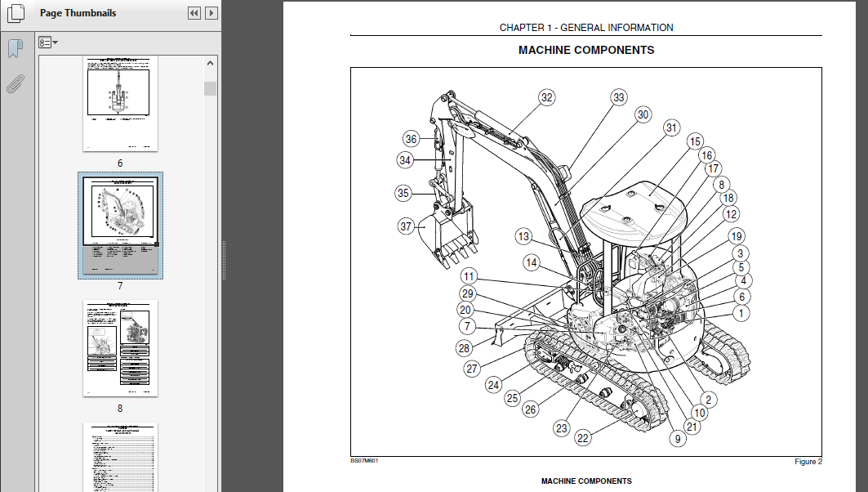Image resolution: width=868 pixels, height=492 pixels.
Task: Click callout number 9 on diagram
Action: (678, 440)
